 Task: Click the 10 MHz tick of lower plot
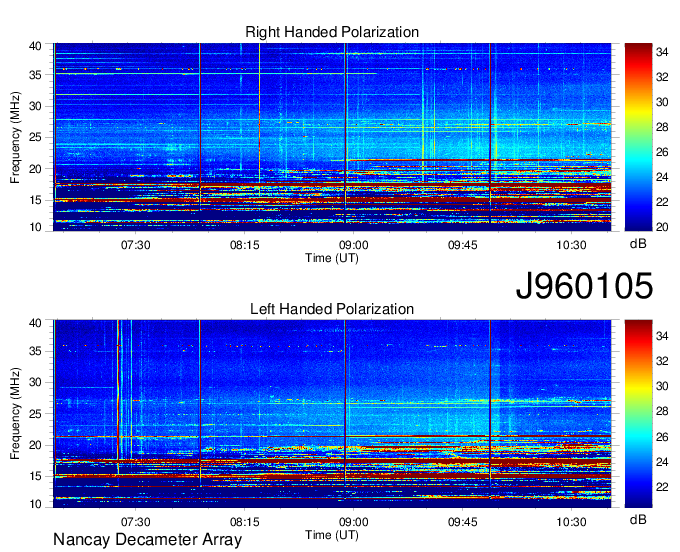pos(36,504)
